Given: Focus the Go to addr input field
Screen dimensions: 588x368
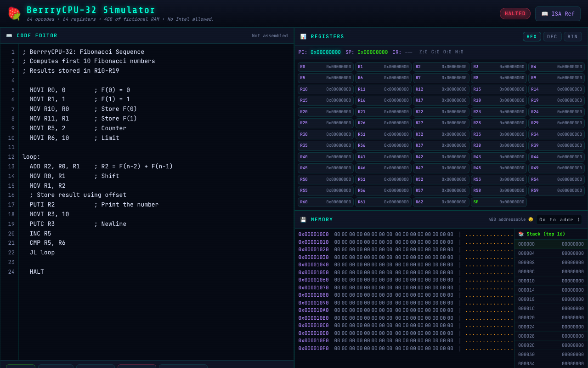Looking at the screenshot, I should tap(559, 220).
